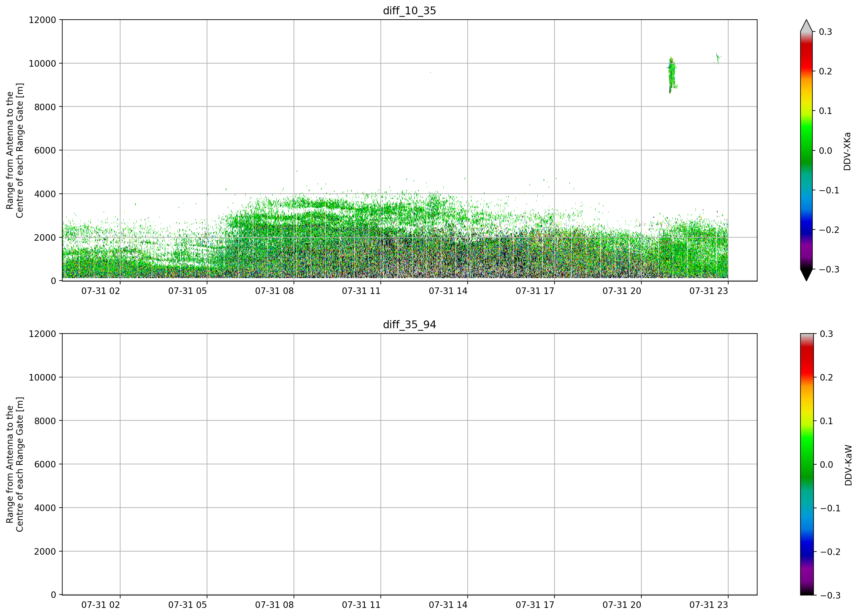This screenshot has height=616, width=859.
Task: Click the 4000 tick on the diff_10_35 y-axis
Action: coord(45,194)
